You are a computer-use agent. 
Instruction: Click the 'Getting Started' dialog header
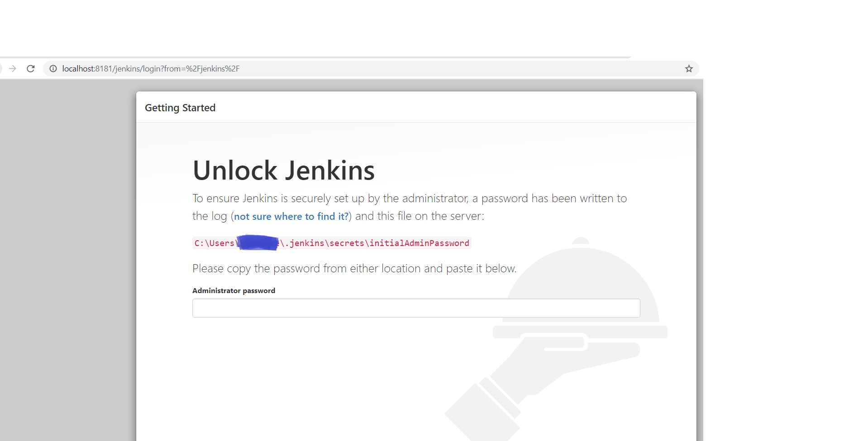180,108
